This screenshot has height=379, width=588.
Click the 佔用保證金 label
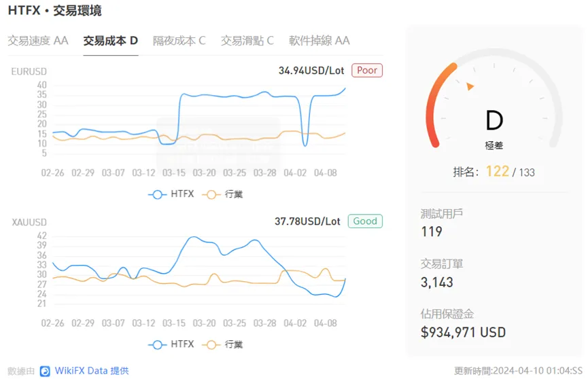coord(447,314)
